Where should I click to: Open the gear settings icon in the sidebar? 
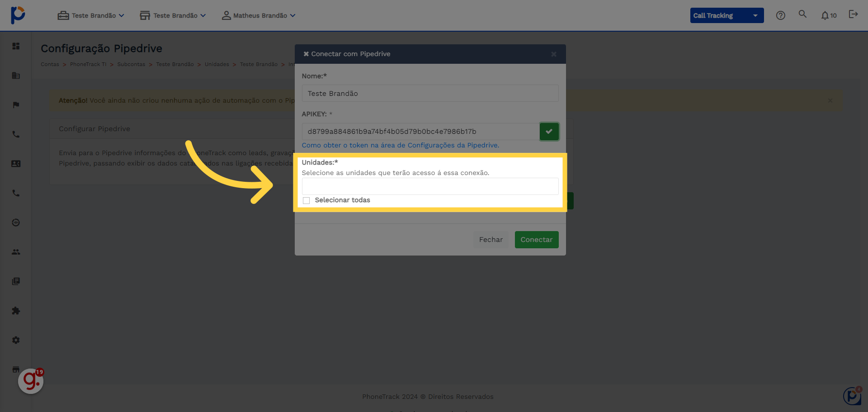coord(16,340)
